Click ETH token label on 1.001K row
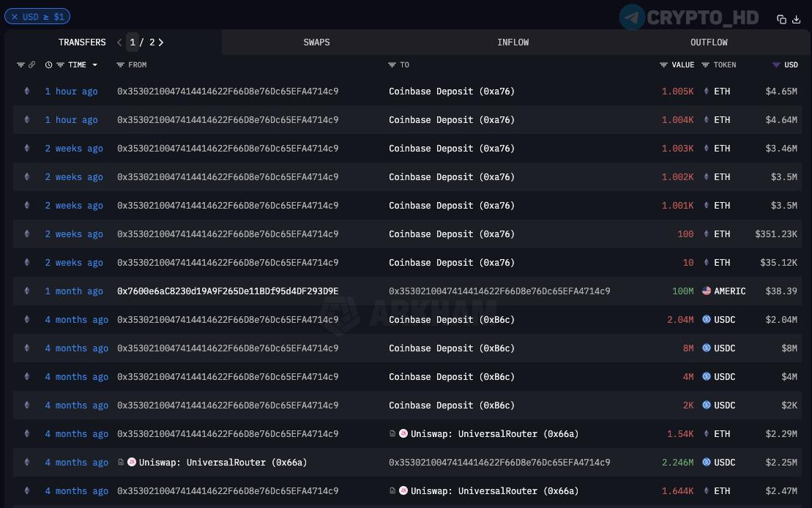This screenshot has width=812, height=508. 722,206
